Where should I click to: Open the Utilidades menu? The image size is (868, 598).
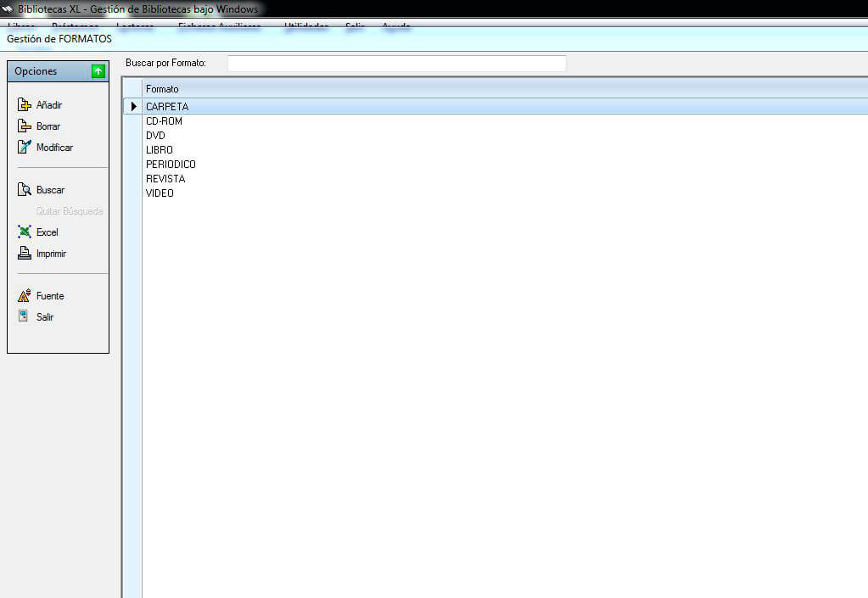tap(306, 26)
